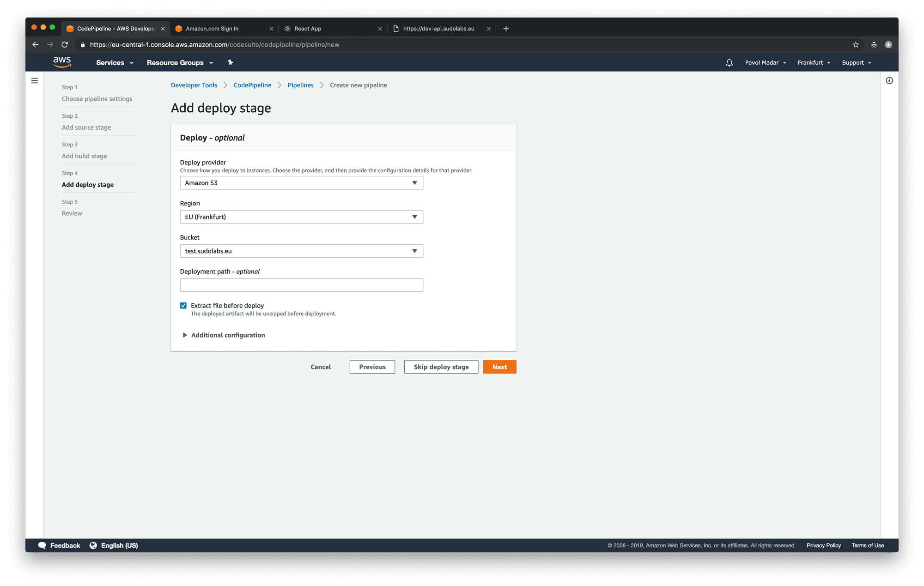Screen dimensions: 924x586
Task: Open CodePipeline breadcrumb link
Action: (252, 85)
